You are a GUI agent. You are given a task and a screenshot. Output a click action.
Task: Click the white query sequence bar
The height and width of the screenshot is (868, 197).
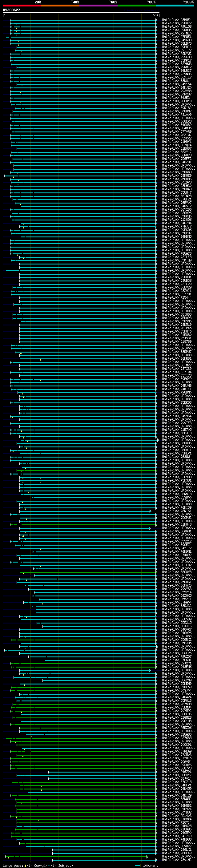point(81,12)
